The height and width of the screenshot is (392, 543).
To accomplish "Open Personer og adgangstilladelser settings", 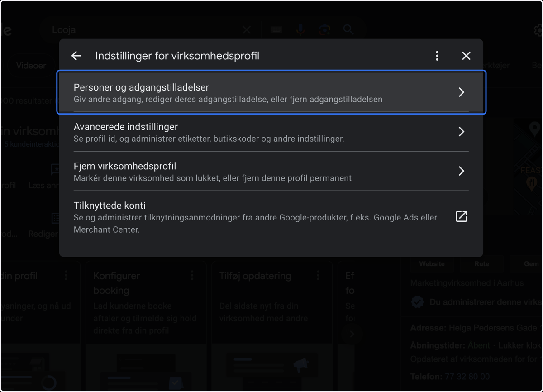I will click(x=271, y=92).
